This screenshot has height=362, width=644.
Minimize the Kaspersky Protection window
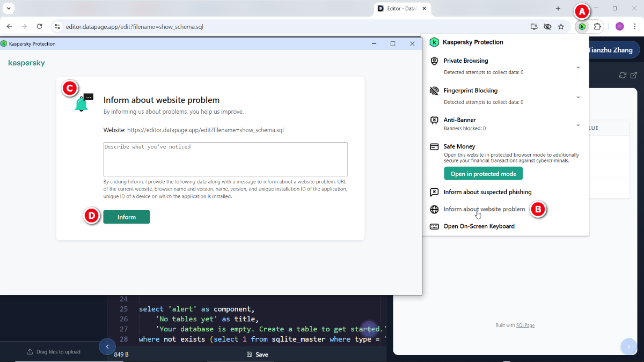click(x=374, y=44)
